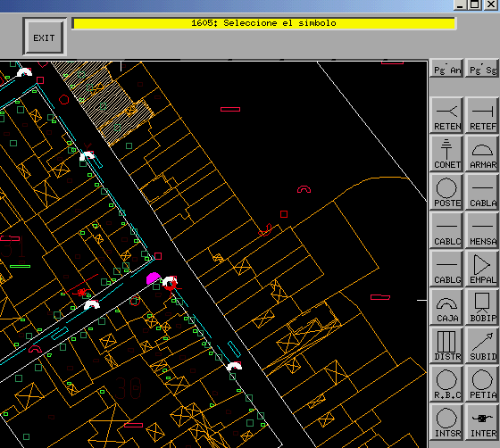The width and height of the screenshot is (500, 448).
Task: Click the EXIT button
Action: (45, 37)
